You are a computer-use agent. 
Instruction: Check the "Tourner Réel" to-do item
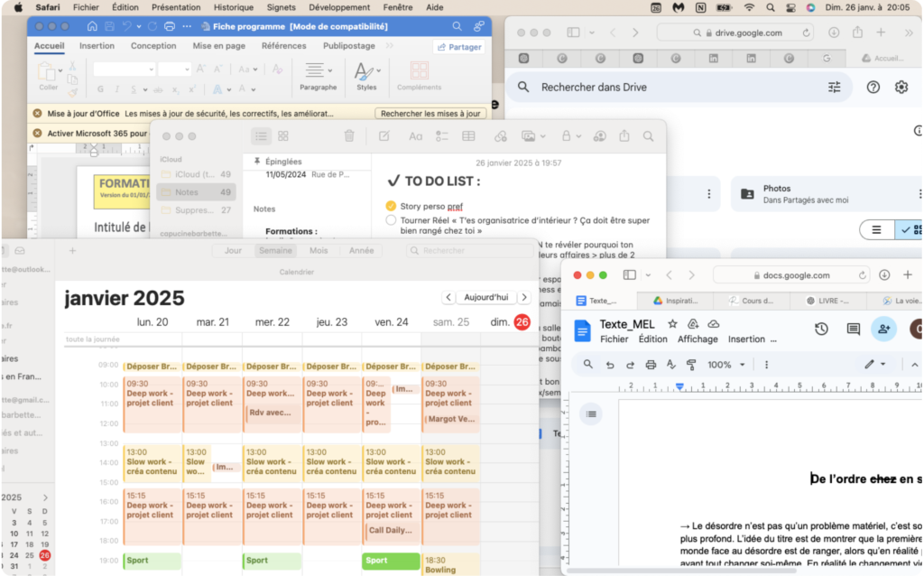point(391,220)
